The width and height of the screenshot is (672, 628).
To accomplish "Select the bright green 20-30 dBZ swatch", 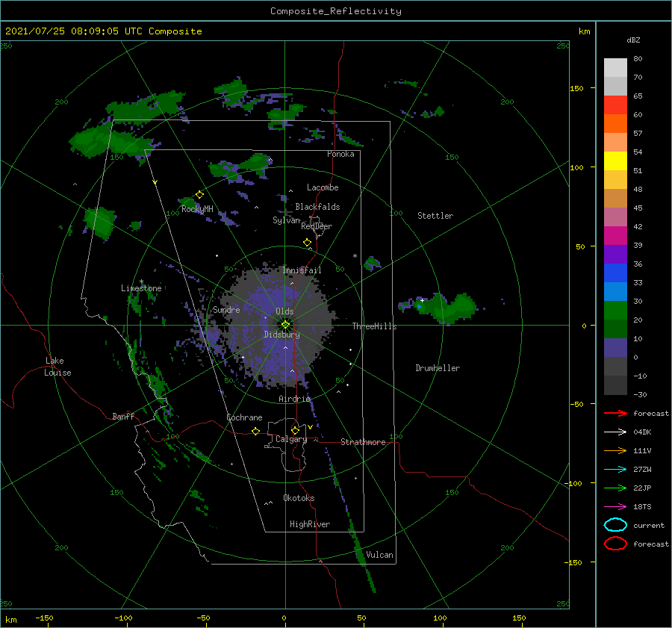I will (615, 311).
